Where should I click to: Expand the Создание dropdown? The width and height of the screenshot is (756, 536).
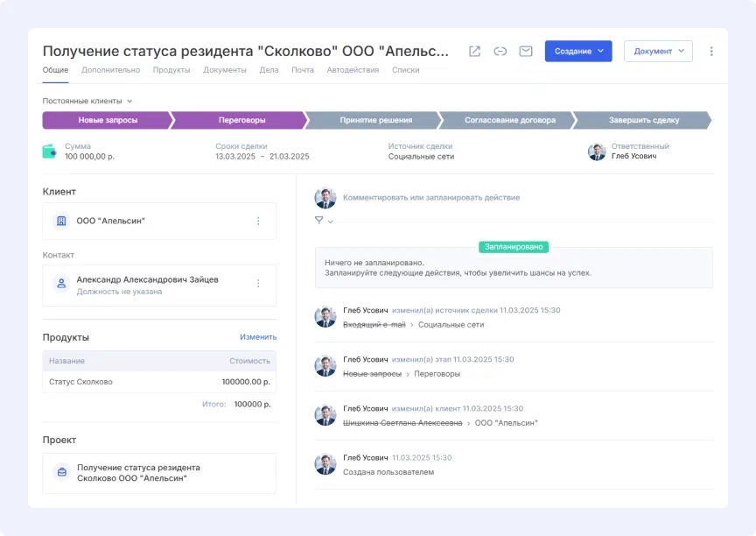pos(578,51)
